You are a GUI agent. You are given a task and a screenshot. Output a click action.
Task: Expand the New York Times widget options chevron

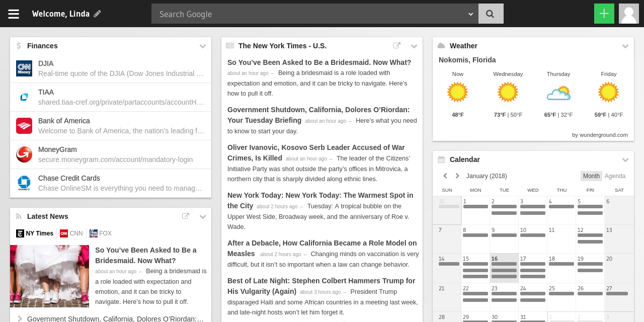[414, 46]
